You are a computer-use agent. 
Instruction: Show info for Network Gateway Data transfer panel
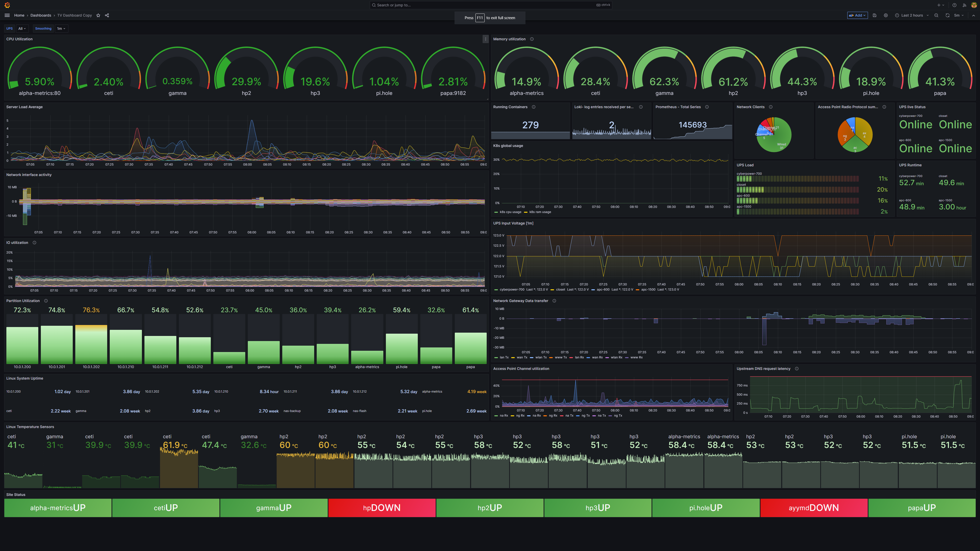coord(554,301)
